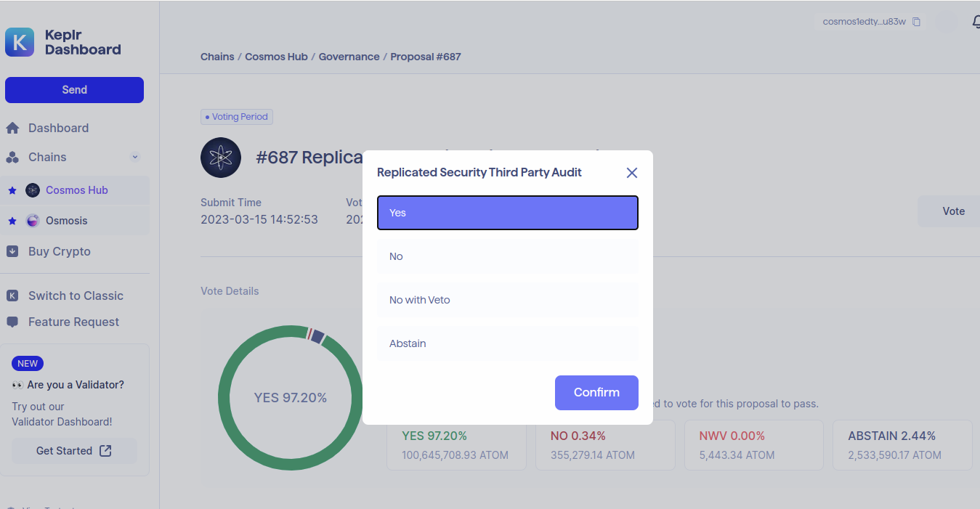Image resolution: width=980 pixels, height=509 pixels.
Task: Toggle the favorite star for Osmosis
Action: tap(12, 221)
